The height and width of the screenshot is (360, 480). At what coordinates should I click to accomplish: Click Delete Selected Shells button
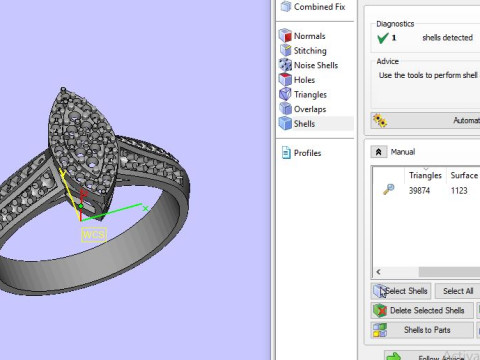click(x=422, y=310)
